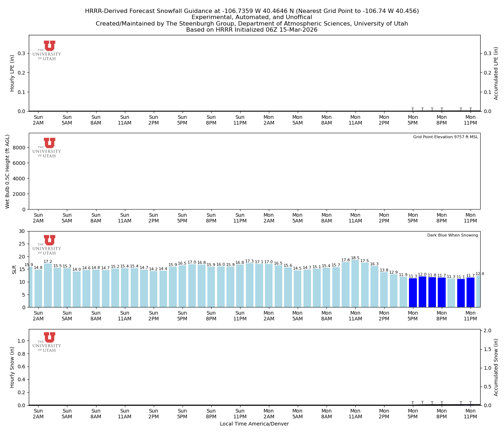Click the SLR bar labeled 17.8
Viewport: 504px width, 432px height.
pos(346,285)
